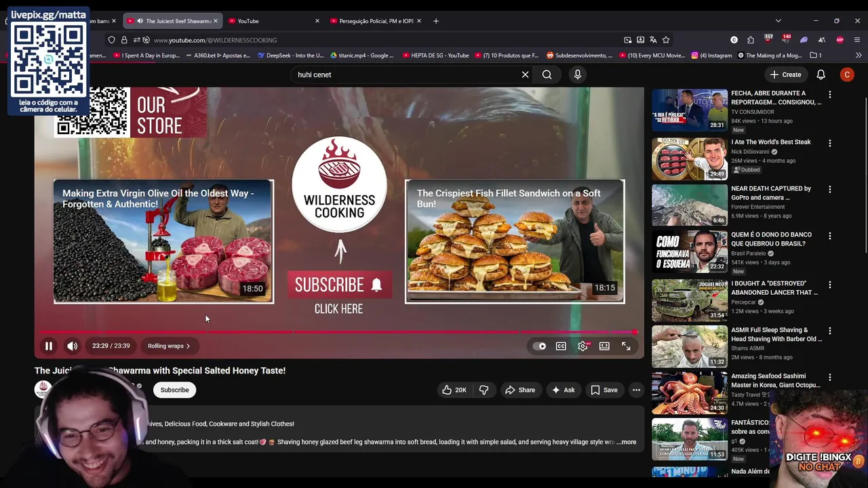Click the site security padlock icon
The image size is (868, 488).
click(x=124, y=40)
